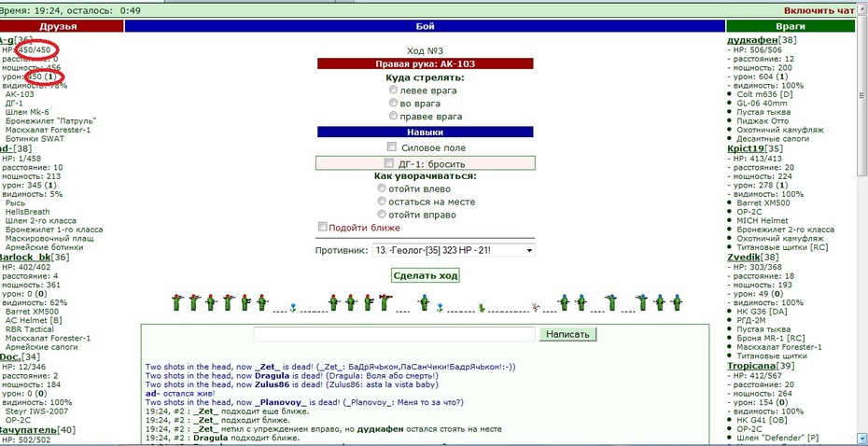868x446 pixels.
Task: Select 'во врага' shooting option
Action: click(393, 103)
